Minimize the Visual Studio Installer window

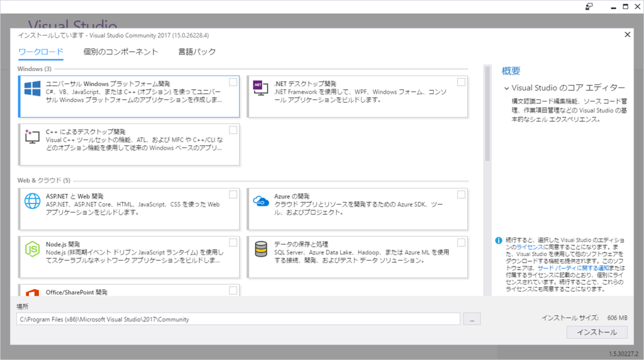click(x=613, y=6)
